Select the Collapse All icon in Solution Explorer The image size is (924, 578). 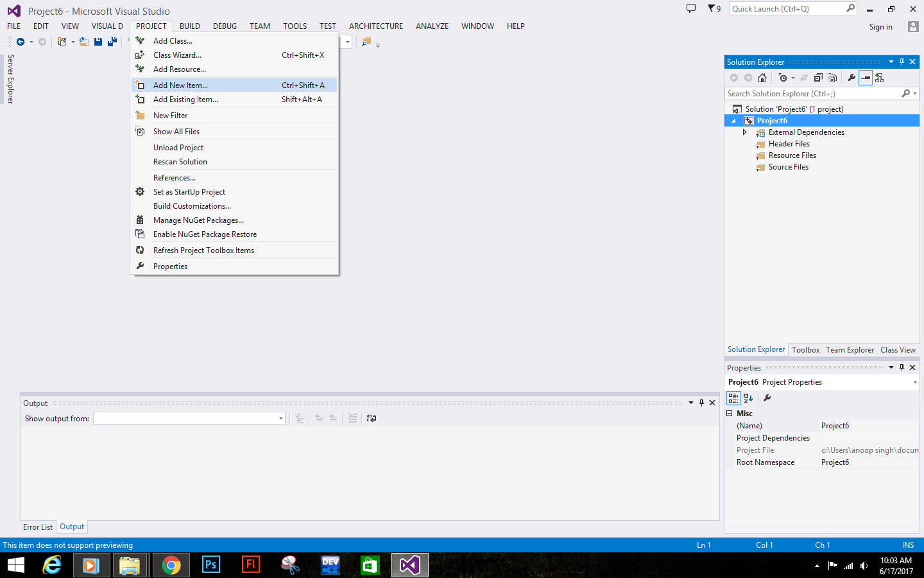817,78
